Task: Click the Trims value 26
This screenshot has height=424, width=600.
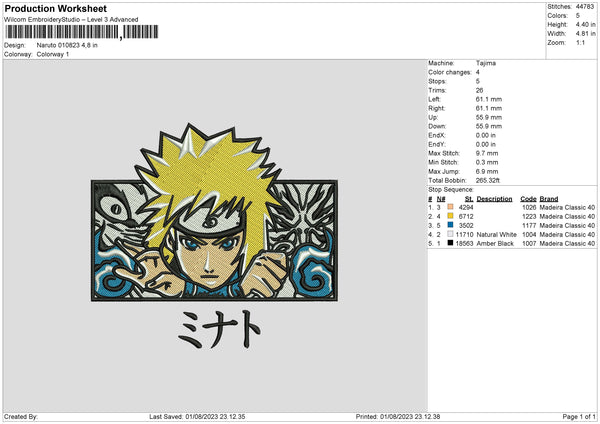Action: pyautogui.click(x=479, y=90)
